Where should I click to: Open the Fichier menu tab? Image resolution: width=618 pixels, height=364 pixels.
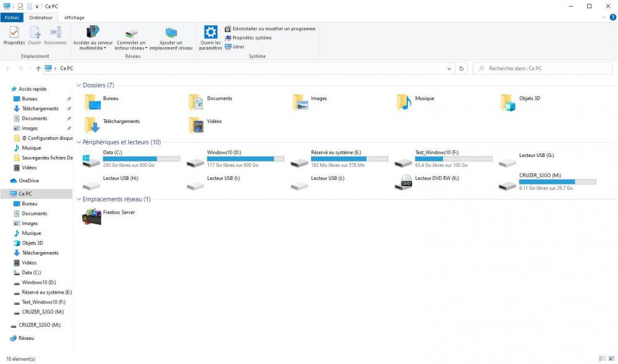[x=13, y=17]
